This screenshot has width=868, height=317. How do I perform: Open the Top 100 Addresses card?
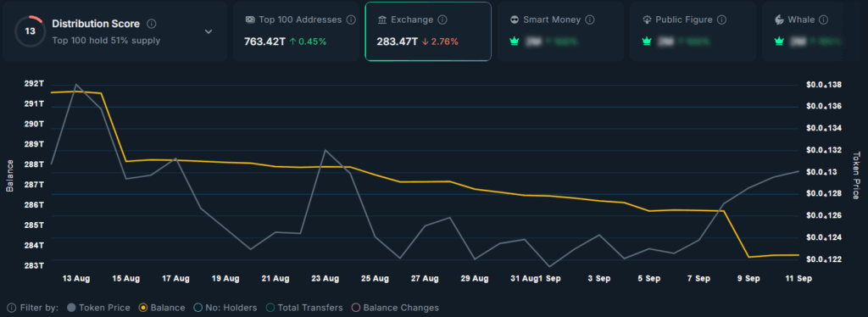point(296,31)
